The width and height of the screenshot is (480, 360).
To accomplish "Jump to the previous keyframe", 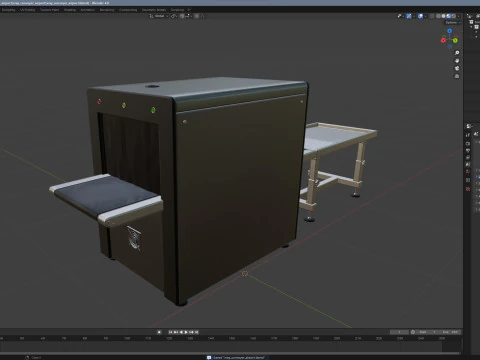I will pyautogui.click(x=175, y=332).
